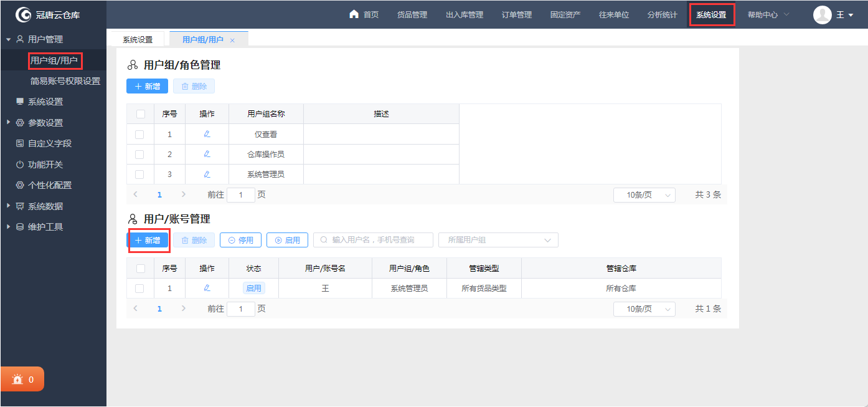Click the 启用 button
The height and width of the screenshot is (407, 868).
tap(287, 240)
